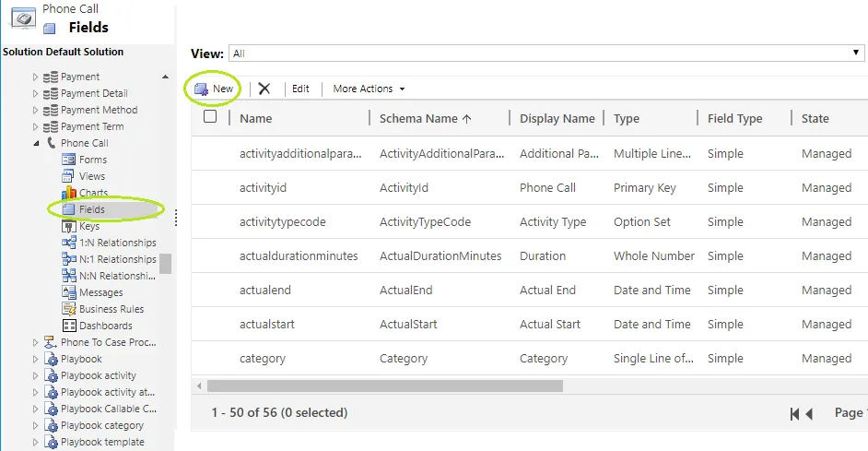
Task: Click the Forms icon under Phone Call
Action: (68, 160)
